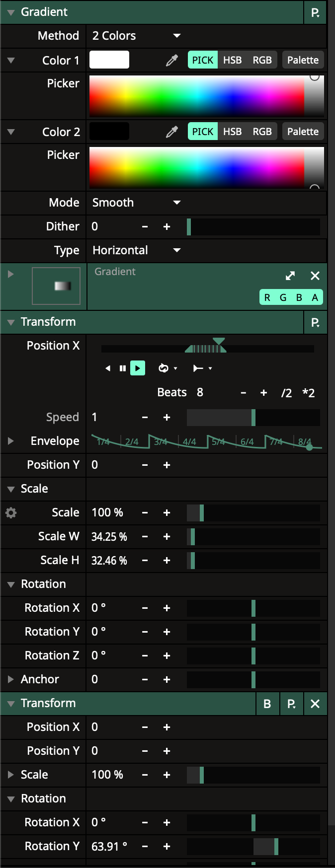Play Position X animation backward
The height and width of the screenshot is (868, 335).
pos(108,368)
